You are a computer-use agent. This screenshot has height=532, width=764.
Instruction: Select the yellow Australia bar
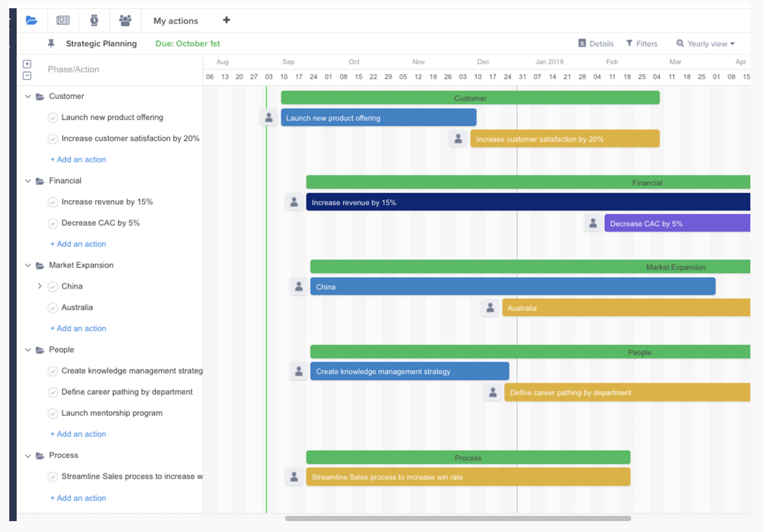626,308
